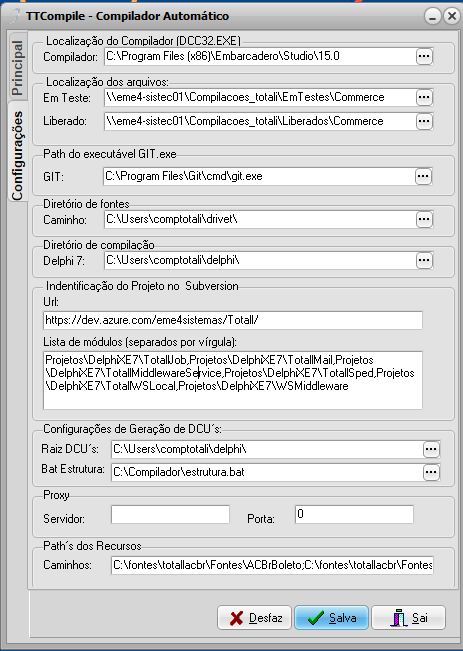Close the TTCompile window
463x651 pixels.
pos(451,16)
